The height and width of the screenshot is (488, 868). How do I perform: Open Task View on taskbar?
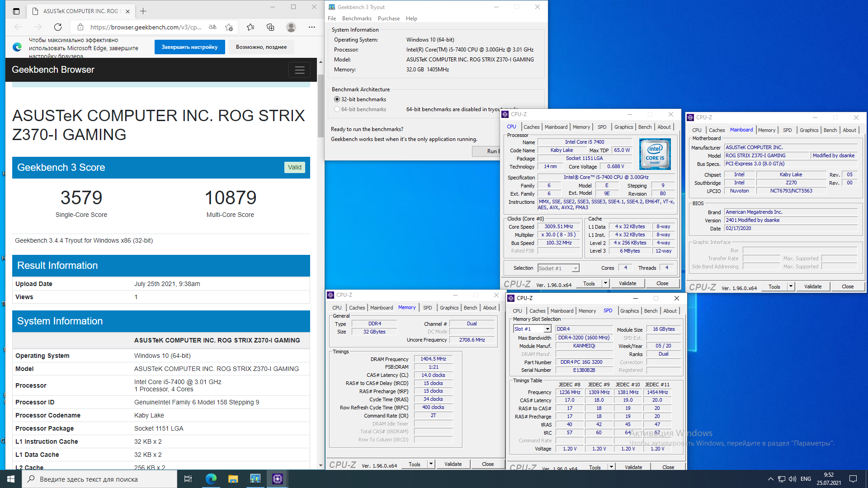pos(188,479)
